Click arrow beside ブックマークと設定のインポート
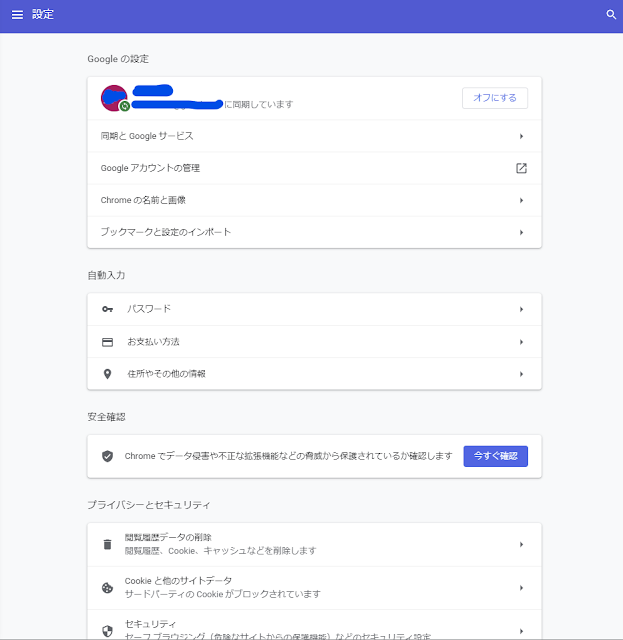Image resolution: width=623 pixels, height=640 pixels. pos(521,232)
